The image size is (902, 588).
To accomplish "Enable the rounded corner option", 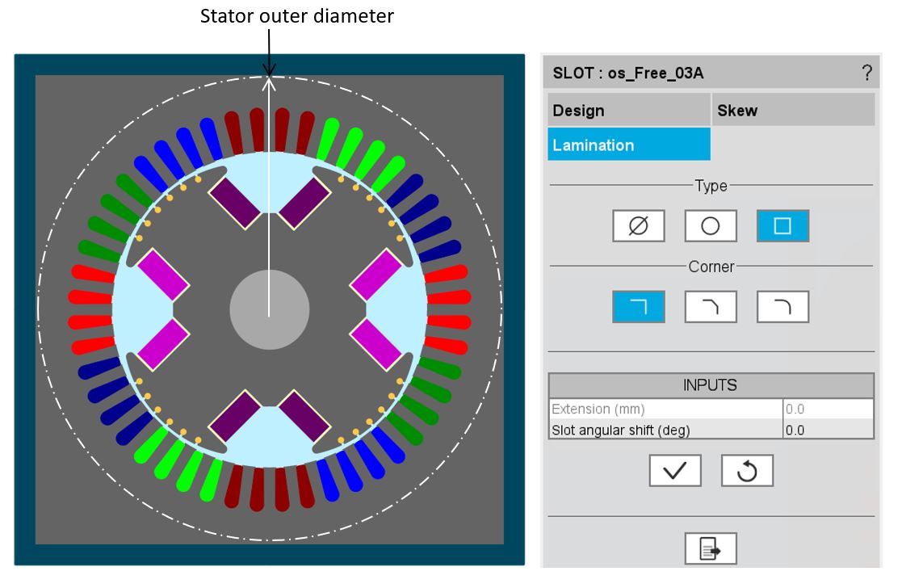I will pyautogui.click(x=782, y=307).
